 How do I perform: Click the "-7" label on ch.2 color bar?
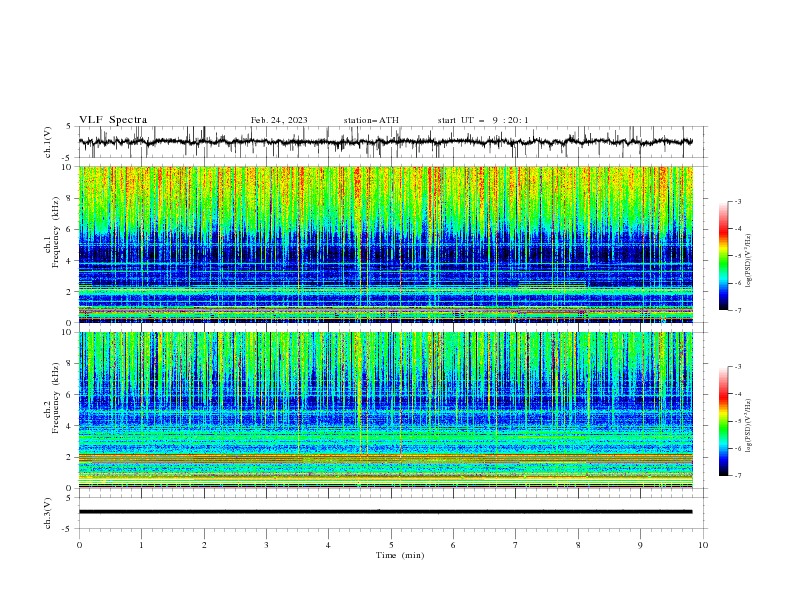[737, 475]
